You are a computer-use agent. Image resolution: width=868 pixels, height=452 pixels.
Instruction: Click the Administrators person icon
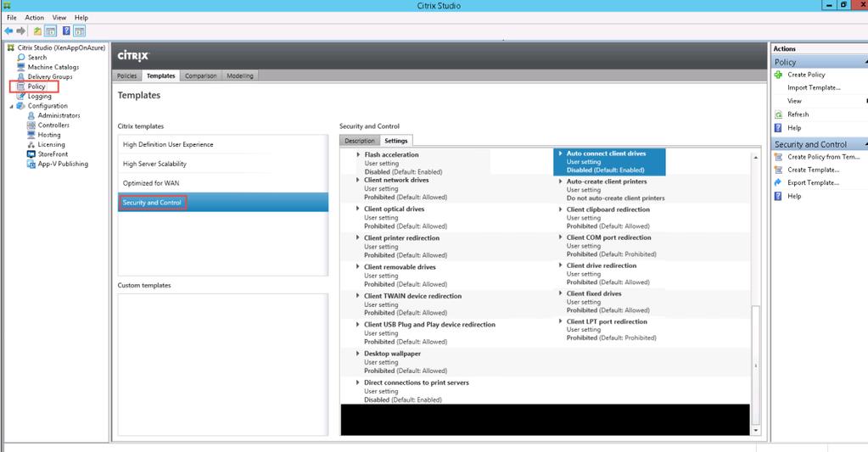(31, 115)
